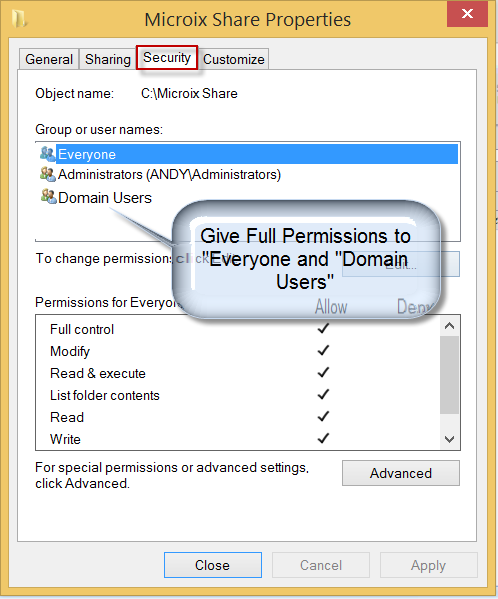The height and width of the screenshot is (599, 498).
Task: Click the Full control allow checkmark
Action: 323,329
